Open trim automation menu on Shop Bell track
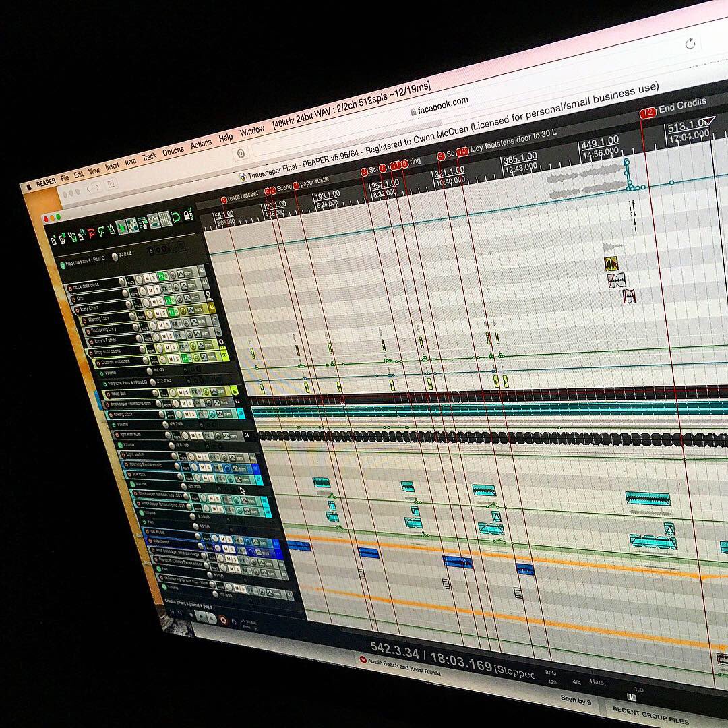 click(222, 392)
